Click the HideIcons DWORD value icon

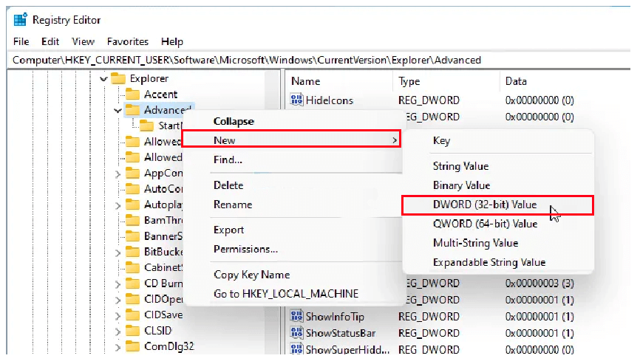(x=297, y=100)
